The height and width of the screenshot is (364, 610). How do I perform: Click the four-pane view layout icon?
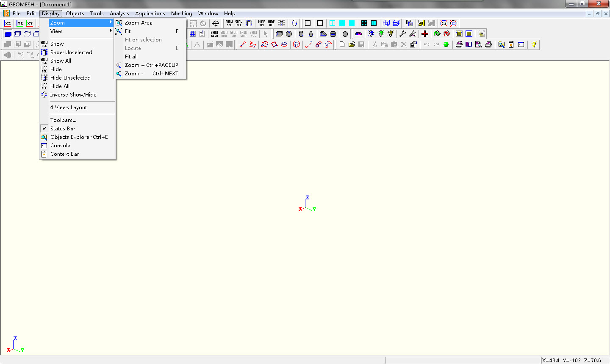pos(320,23)
